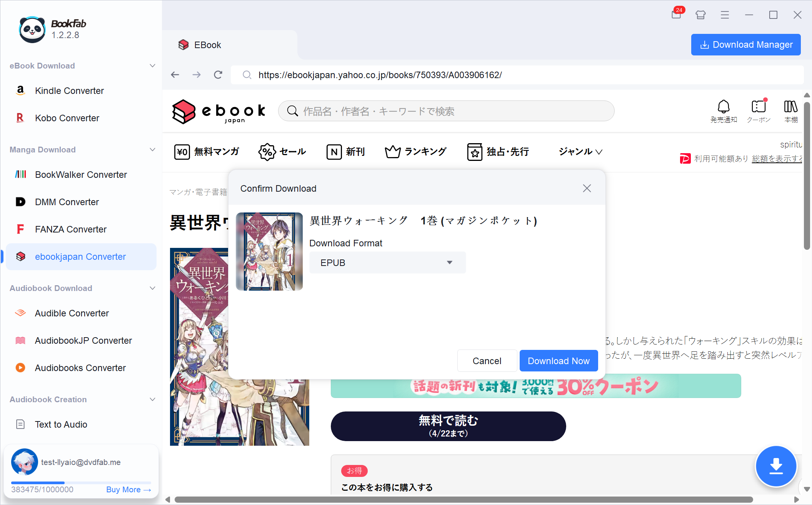
Task: Open the Kobo Converter tool
Action: click(67, 118)
